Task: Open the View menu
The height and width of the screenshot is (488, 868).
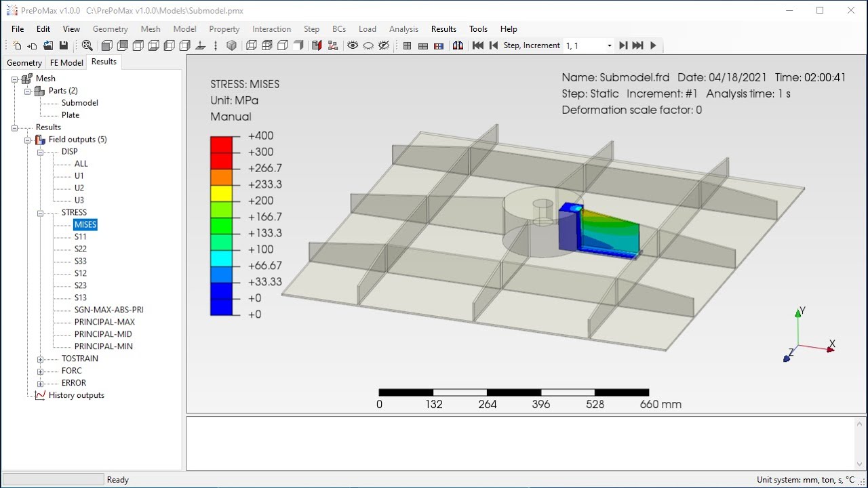Action: [x=71, y=29]
